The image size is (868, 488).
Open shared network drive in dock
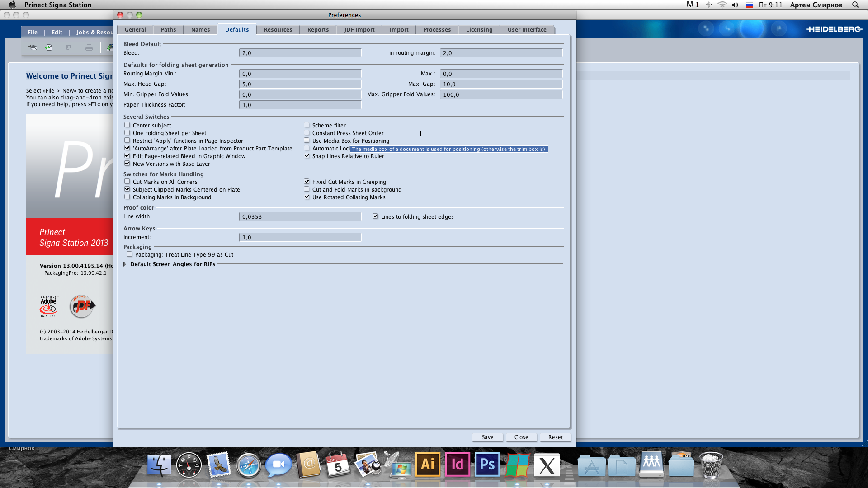point(651,464)
